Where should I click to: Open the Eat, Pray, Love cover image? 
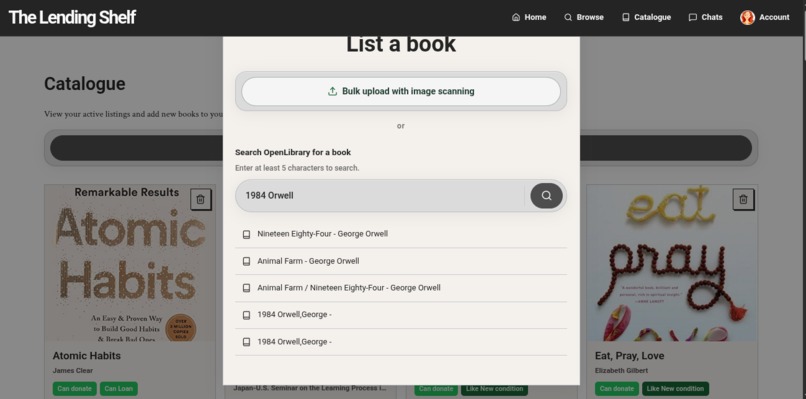click(672, 263)
